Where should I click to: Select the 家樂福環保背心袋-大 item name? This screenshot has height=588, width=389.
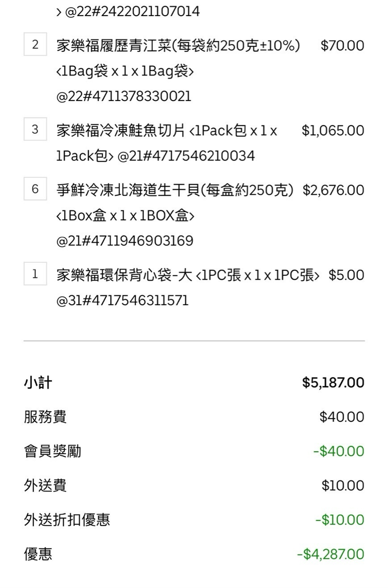coord(124,275)
